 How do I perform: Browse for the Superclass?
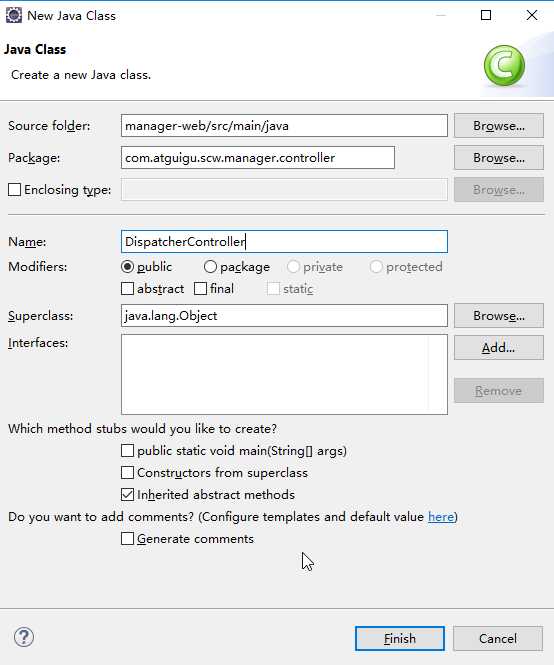click(x=499, y=316)
